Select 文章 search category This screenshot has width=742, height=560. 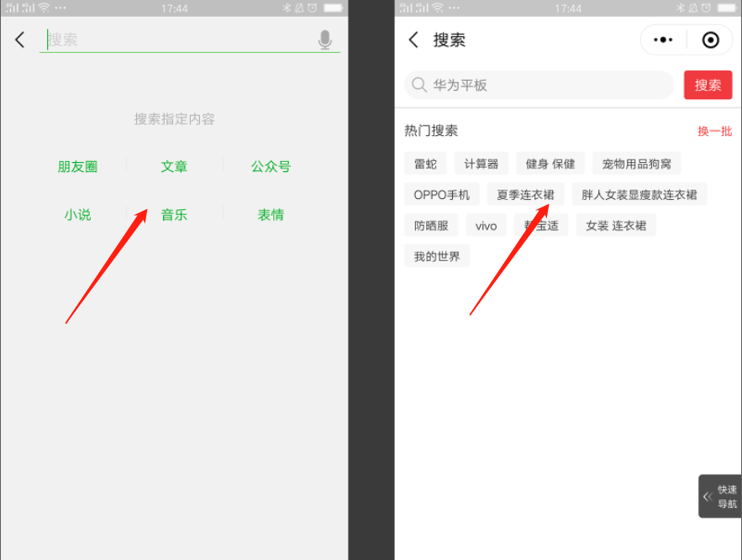click(x=174, y=166)
